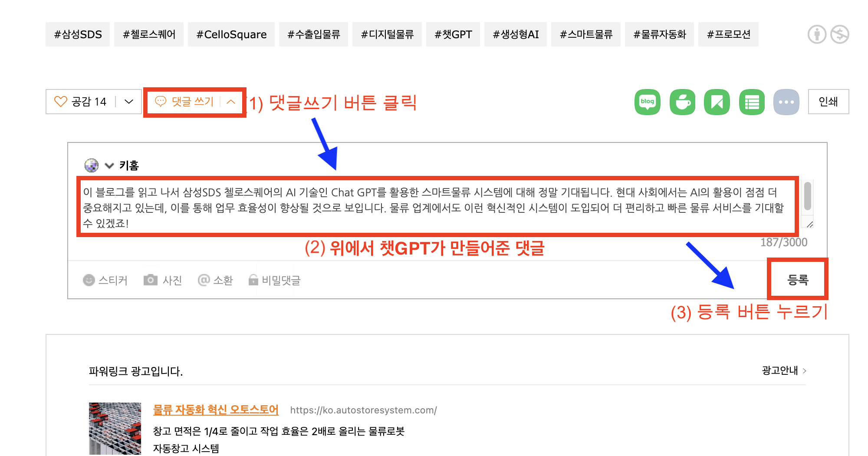Click the commenter profile avatar icon

(92, 165)
